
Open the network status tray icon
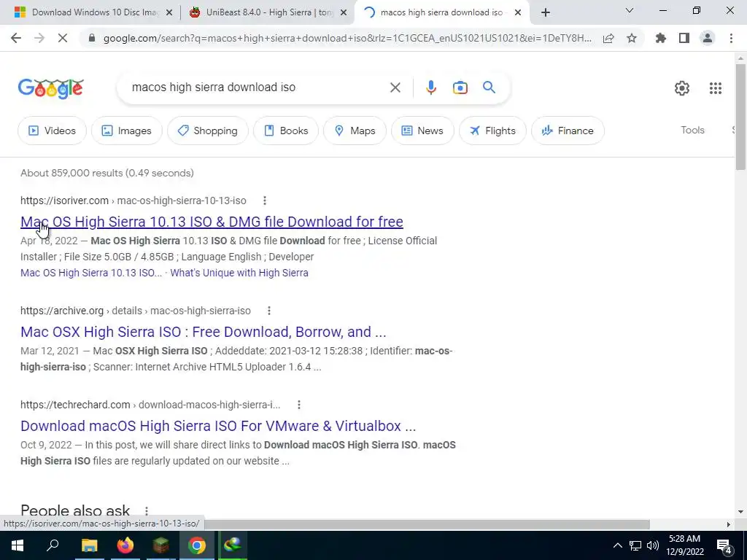635,545
